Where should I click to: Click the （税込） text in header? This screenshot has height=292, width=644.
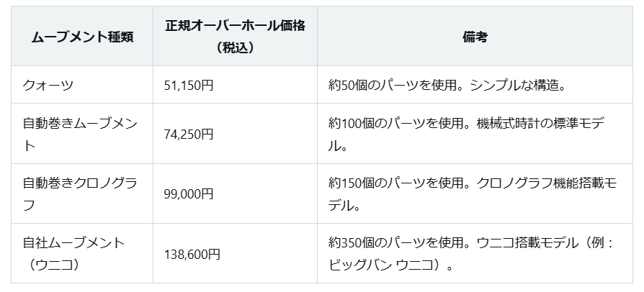tap(235, 48)
